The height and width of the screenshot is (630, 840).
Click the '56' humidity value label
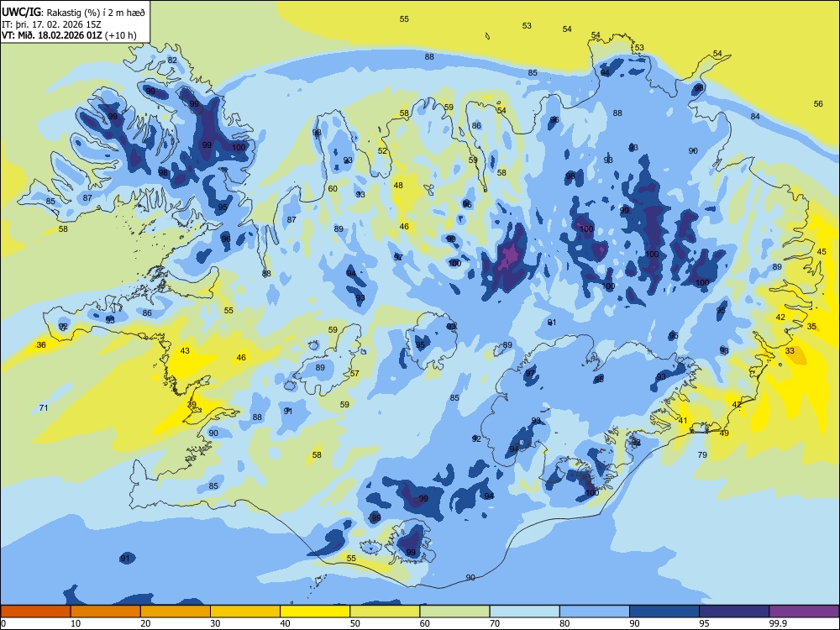coord(818,104)
